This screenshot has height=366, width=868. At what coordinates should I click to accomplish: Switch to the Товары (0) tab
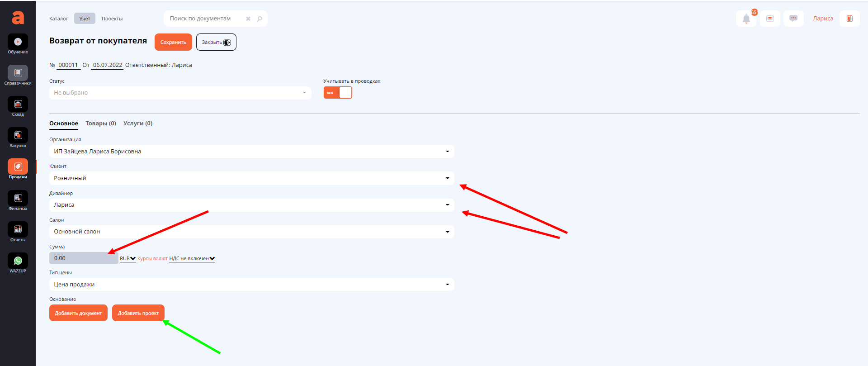click(x=101, y=124)
